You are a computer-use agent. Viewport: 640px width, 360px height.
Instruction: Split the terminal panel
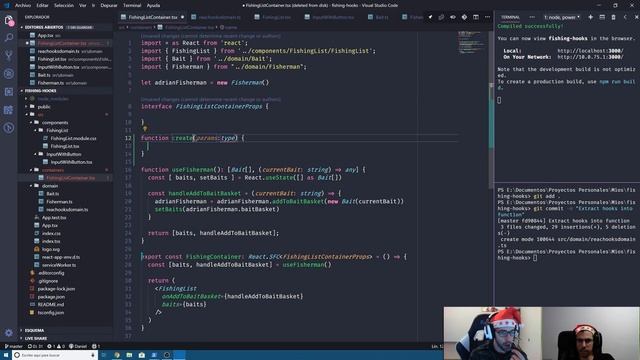tap(602, 17)
